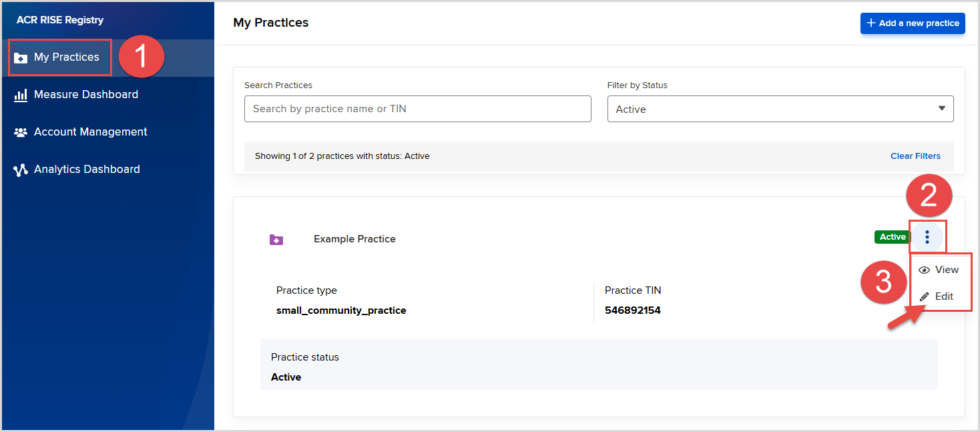The width and height of the screenshot is (980, 432).
Task: Click the Example Practice name
Action: click(x=354, y=239)
